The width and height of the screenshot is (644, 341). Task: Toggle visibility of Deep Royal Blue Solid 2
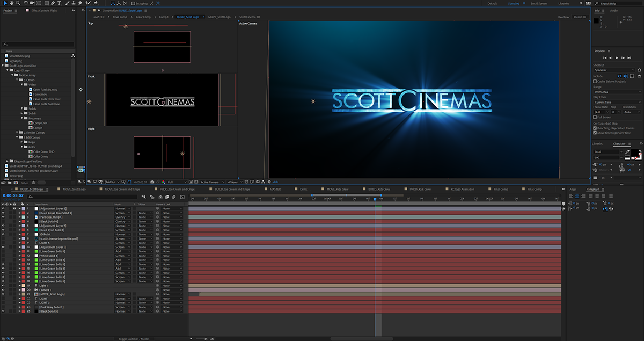click(3, 213)
